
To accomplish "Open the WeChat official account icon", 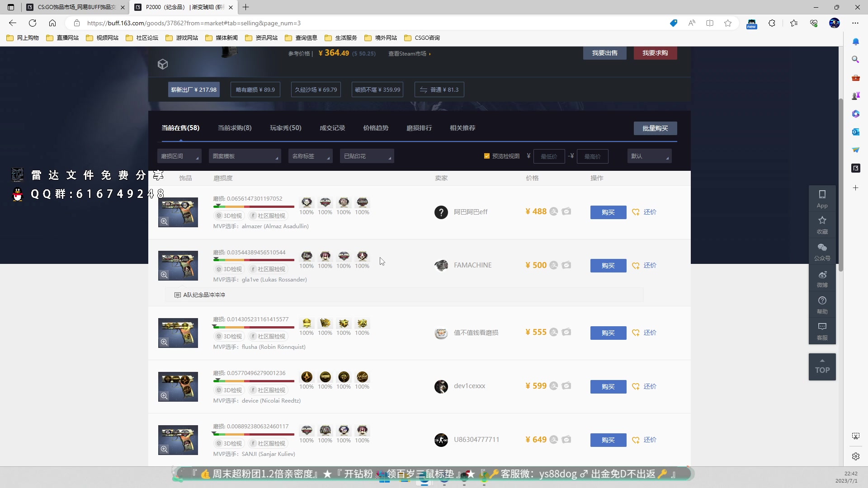I will click(822, 252).
